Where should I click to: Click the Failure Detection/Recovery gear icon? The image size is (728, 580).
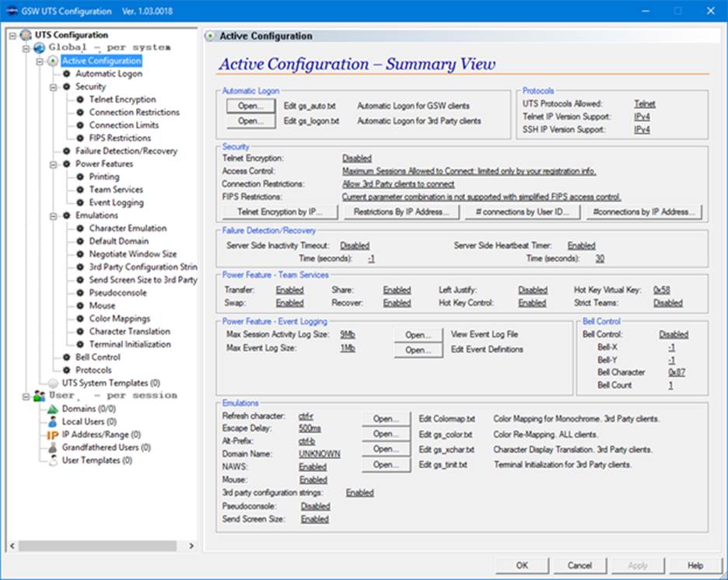pos(66,151)
